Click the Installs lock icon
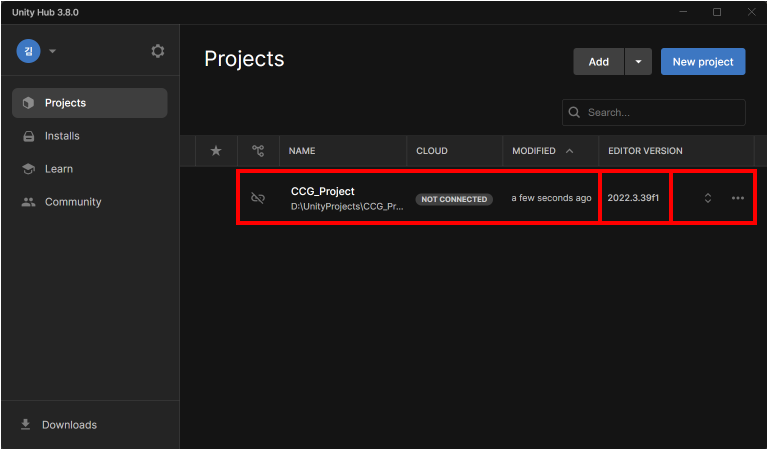Image resolution: width=769 pixels, height=451 pixels. point(28,136)
